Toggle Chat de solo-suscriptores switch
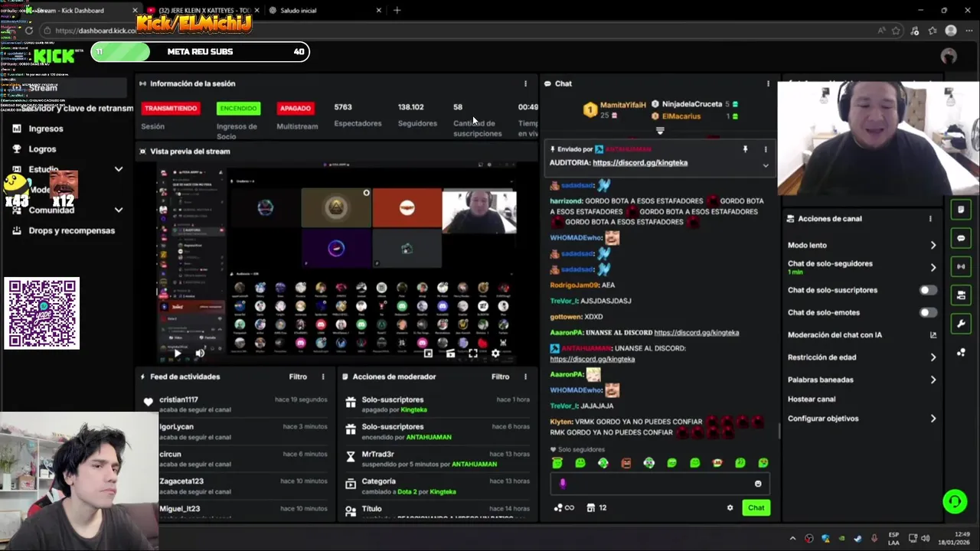980x551 pixels. [927, 290]
